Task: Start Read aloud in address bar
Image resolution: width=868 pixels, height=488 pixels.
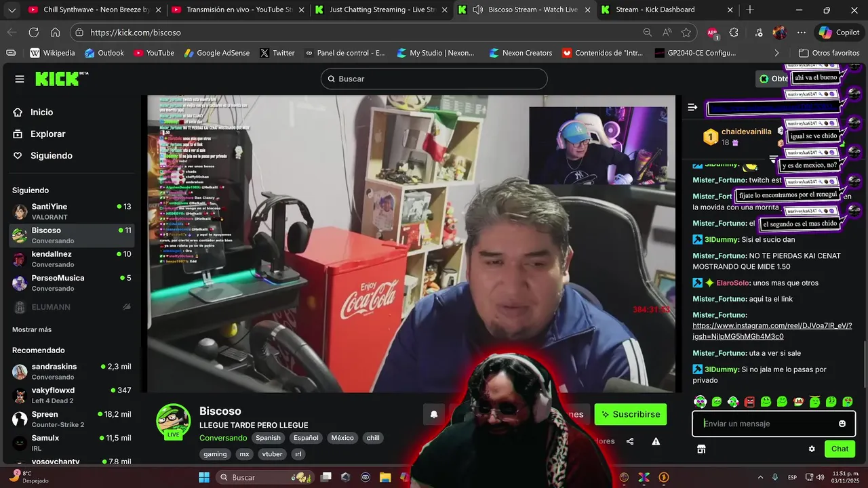Action: [667, 33]
